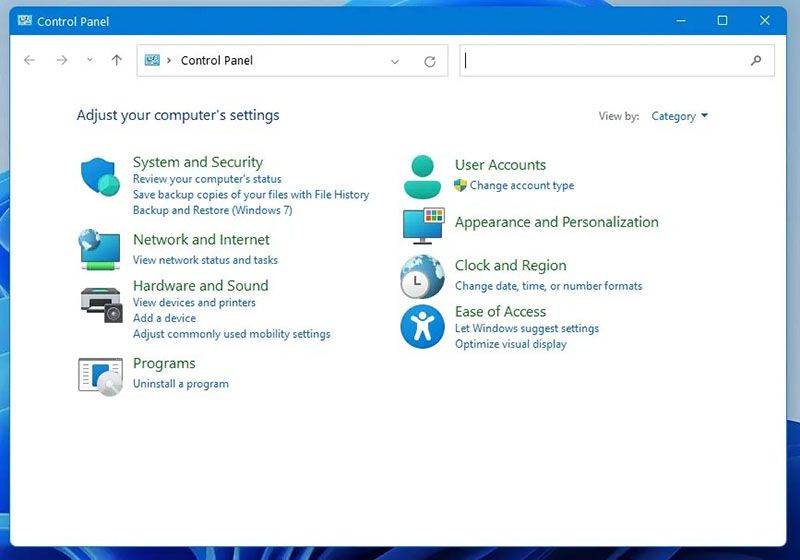Click the View devices and printers link
This screenshot has width=800, height=560.
(x=194, y=302)
